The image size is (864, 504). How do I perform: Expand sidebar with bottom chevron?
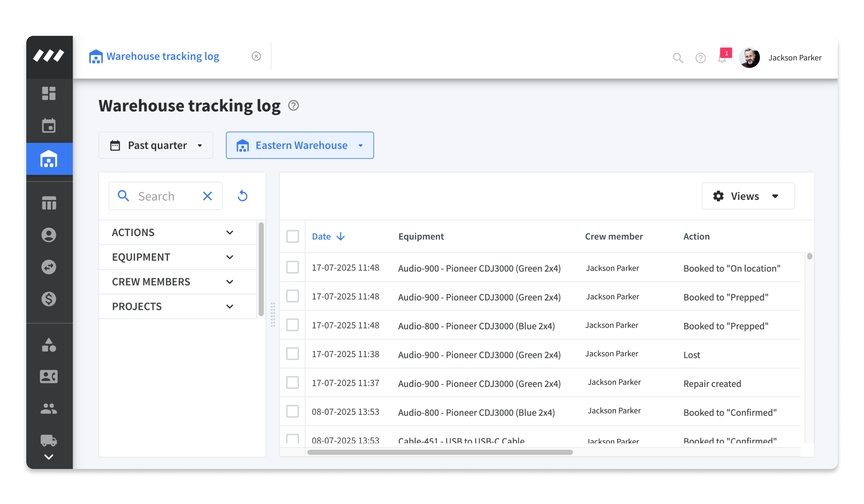point(49,457)
